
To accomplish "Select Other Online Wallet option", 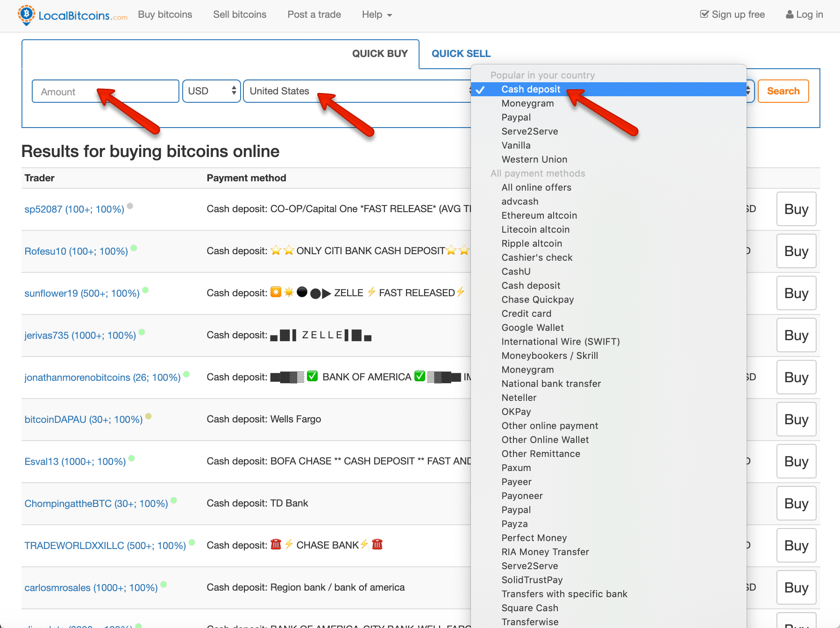I will (609, 440).
